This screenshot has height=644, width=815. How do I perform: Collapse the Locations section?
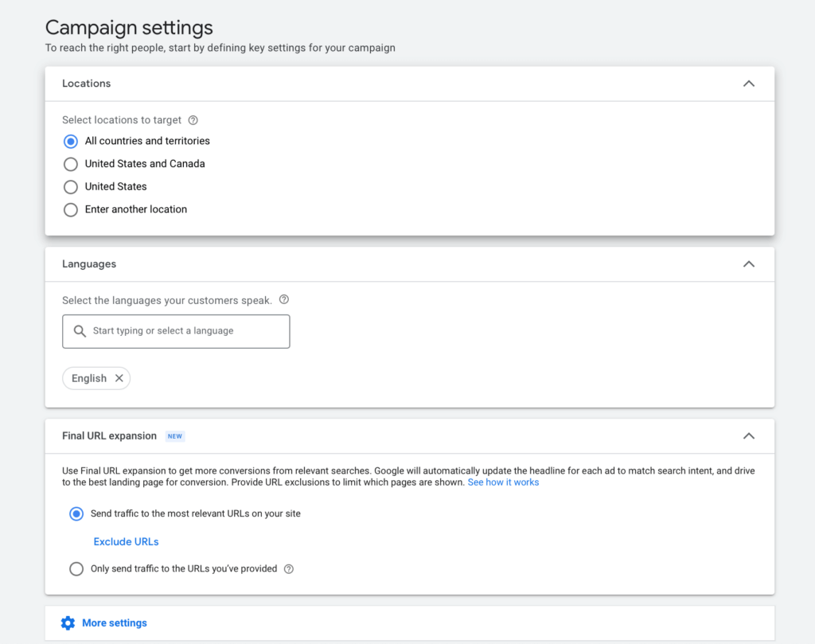coord(748,84)
